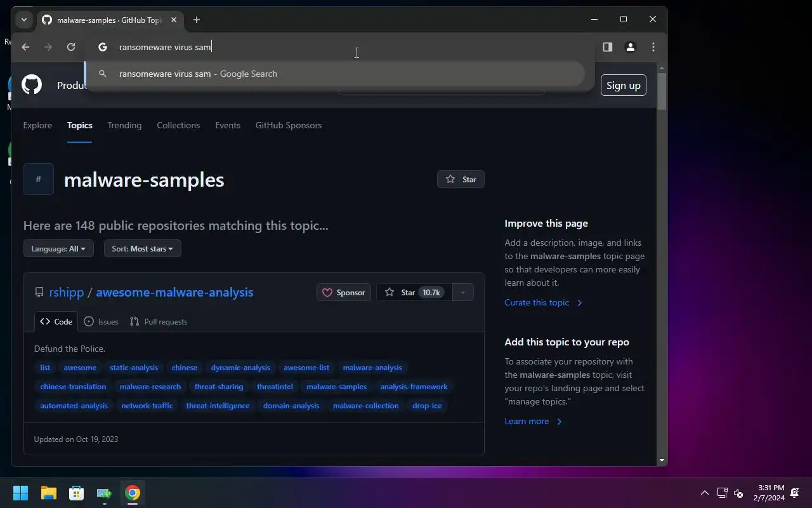Screen dimensions: 812x508
Task: Click the drop-ice topic tag
Action: coord(427,406)
